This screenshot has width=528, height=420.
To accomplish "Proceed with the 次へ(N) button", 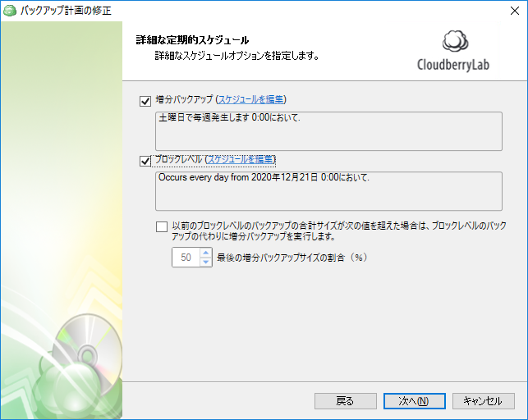I will 414,401.
